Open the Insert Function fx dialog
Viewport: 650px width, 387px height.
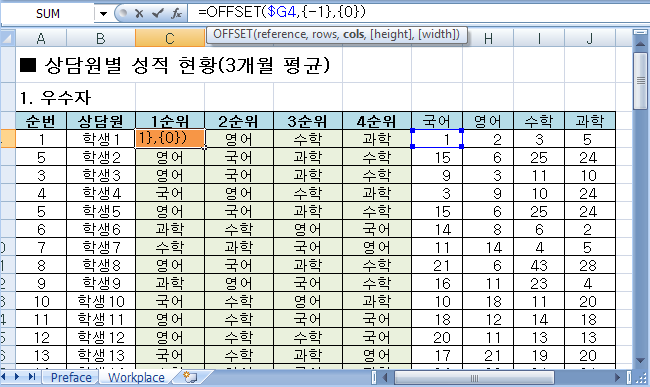[176, 14]
